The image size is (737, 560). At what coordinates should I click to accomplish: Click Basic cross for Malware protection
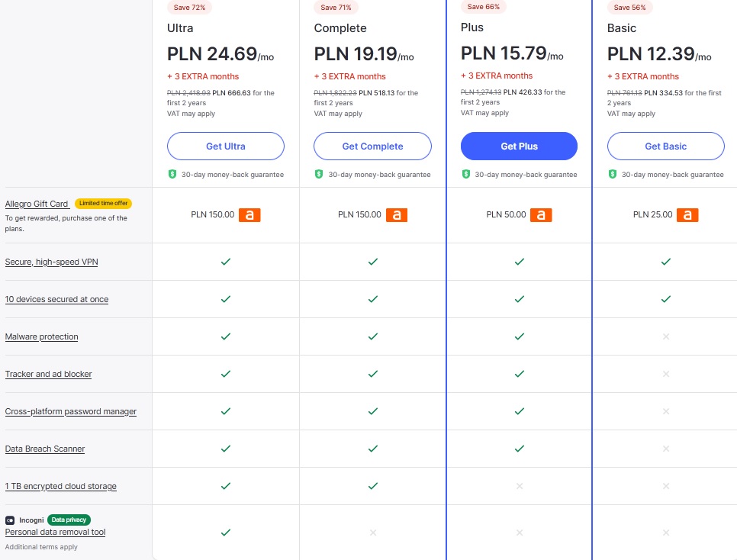(665, 336)
